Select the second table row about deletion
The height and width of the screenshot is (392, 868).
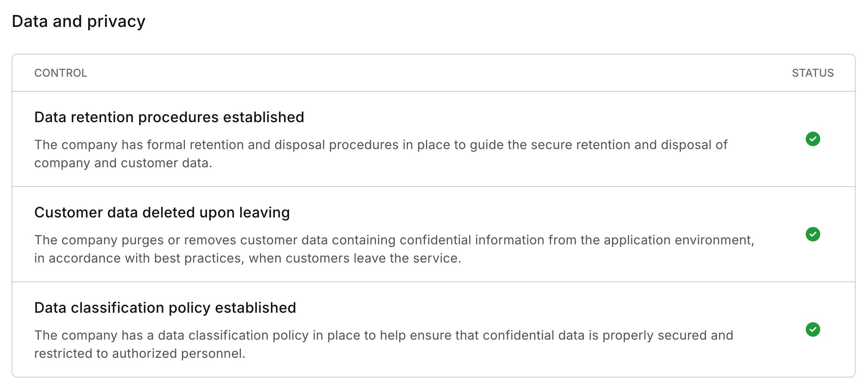point(434,234)
